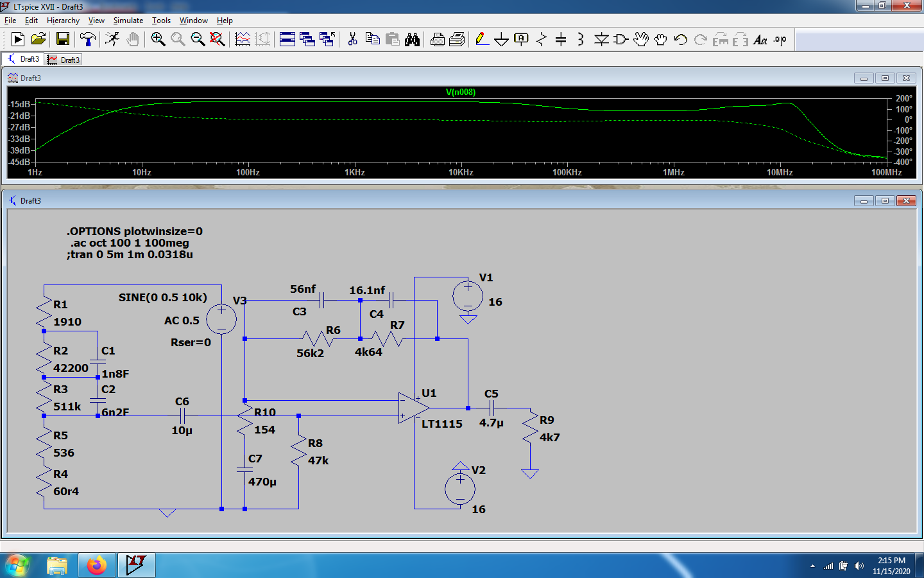Screen dimensions: 924x578
Task: Click the first printer icon in toolbar
Action: point(438,39)
